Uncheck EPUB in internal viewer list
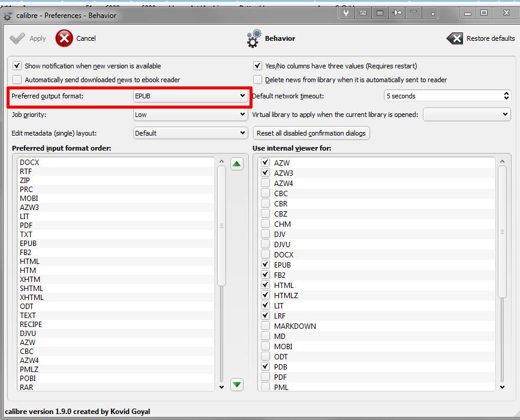The width and height of the screenshot is (520, 420). pos(265,265)
